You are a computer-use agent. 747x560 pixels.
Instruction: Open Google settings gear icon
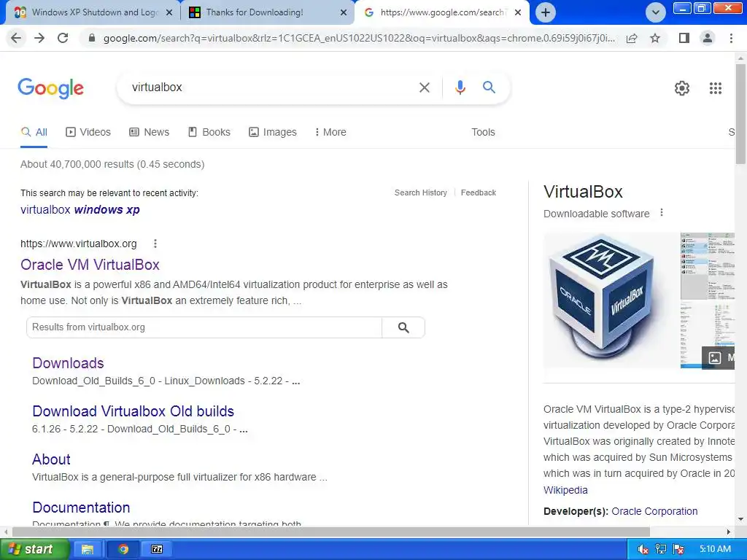[x=682, y=88]
